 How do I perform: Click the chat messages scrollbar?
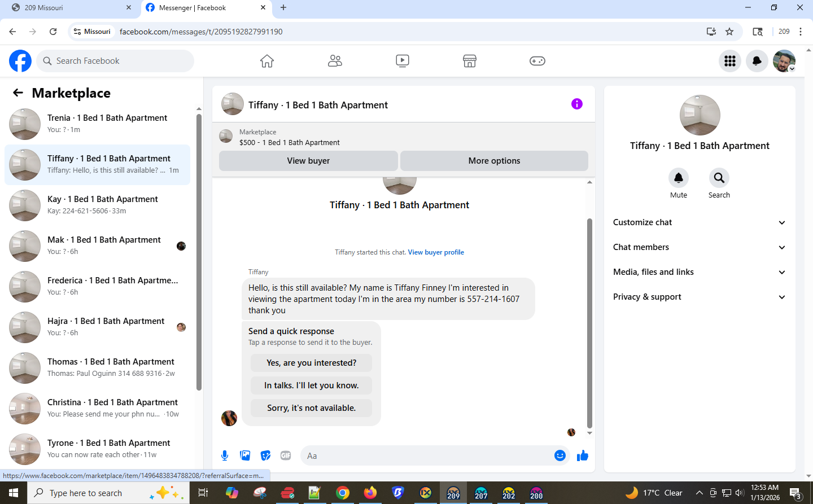click(x=589, y=323)
